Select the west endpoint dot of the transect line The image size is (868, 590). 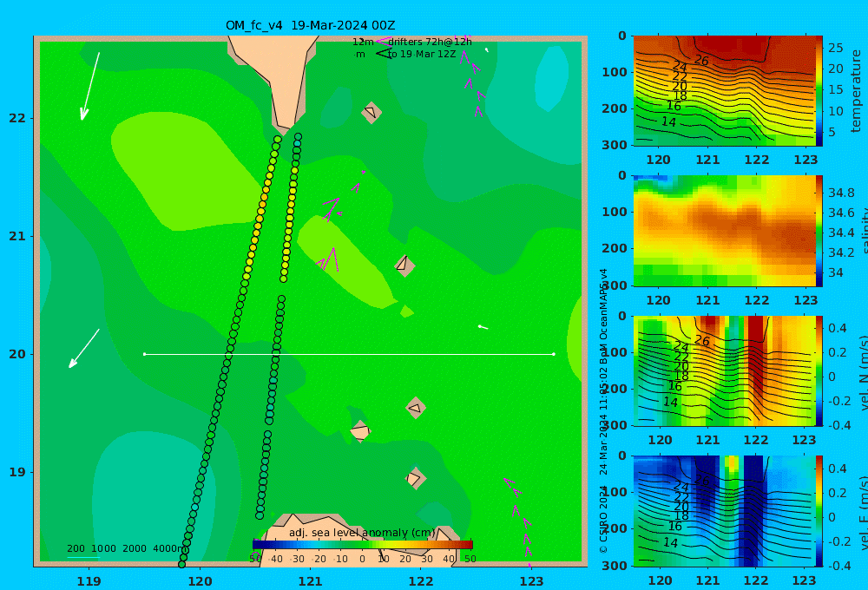144,354
